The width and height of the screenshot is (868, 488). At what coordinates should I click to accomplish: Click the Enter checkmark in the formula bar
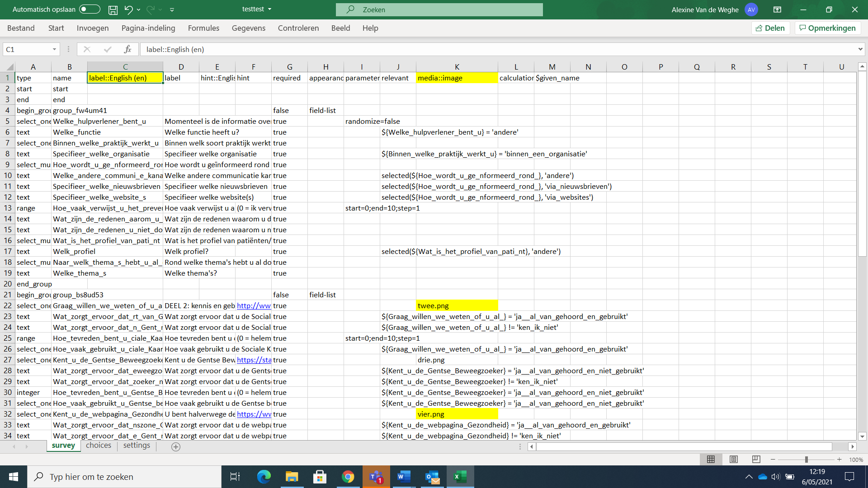coord(107,49)
